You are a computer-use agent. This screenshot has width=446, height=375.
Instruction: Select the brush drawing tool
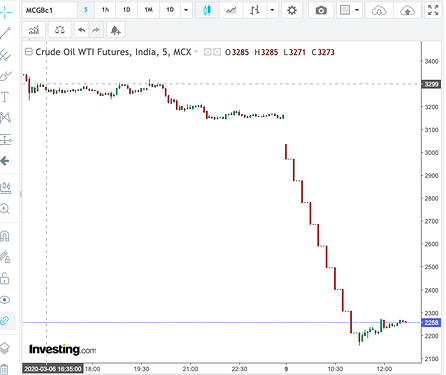click(x=5, y=76)
